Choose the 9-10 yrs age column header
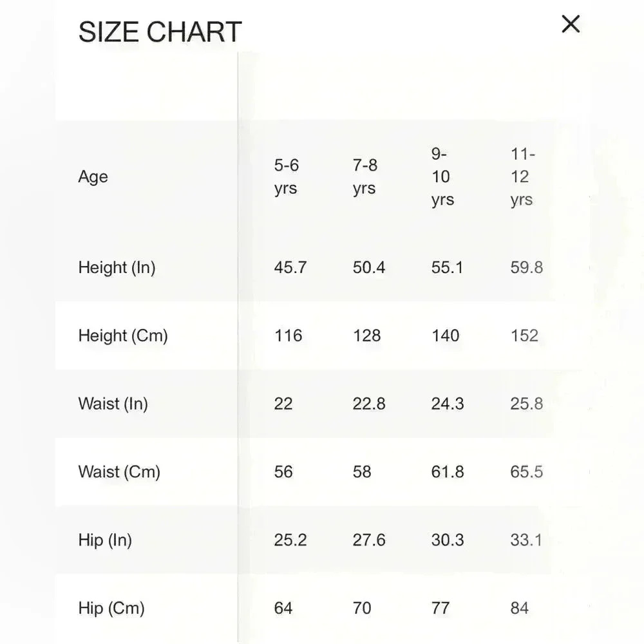This screenshot has width=644, height=644. pyautogui.click(x=442, y=177)
